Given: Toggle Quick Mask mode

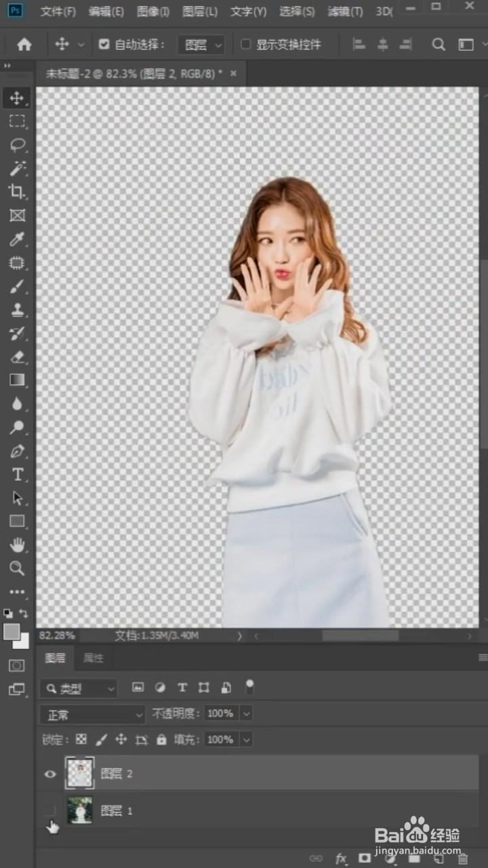Looking at the screenshot, I should pyautogui.click(x=17, y=665).
